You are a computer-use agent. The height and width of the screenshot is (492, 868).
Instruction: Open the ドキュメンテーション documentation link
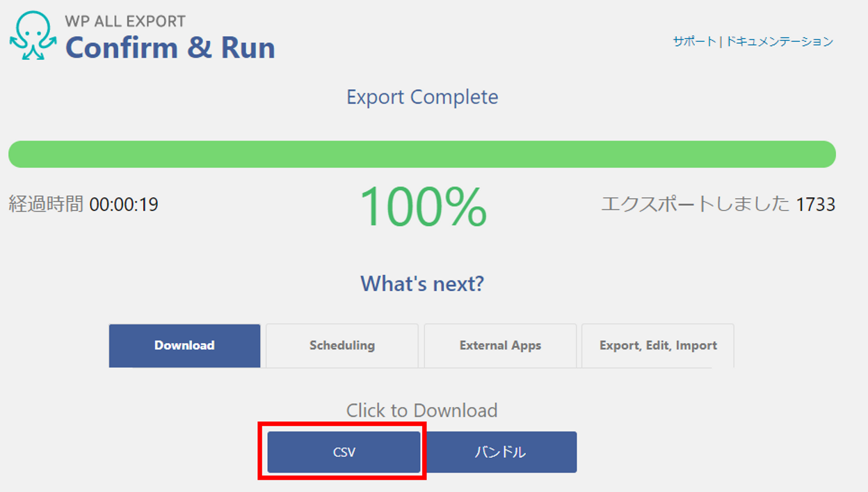coord(780,42)
